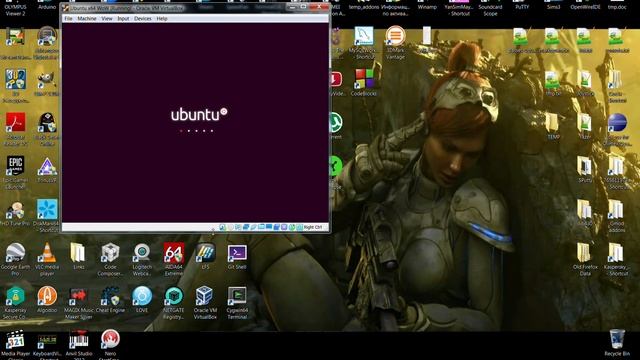Select the TEMP folder on desktop
This screenshot has width=640, height=360.
point(553,122)
